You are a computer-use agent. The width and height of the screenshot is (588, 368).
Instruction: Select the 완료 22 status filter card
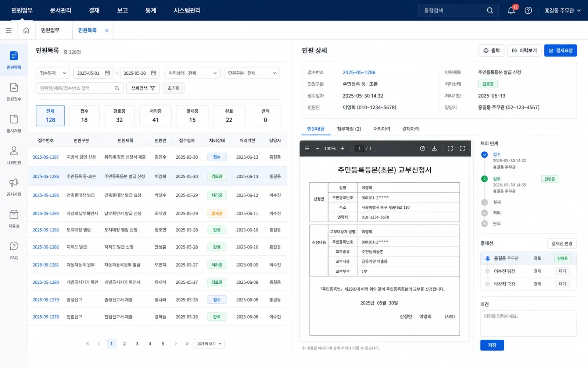(229, 116)
